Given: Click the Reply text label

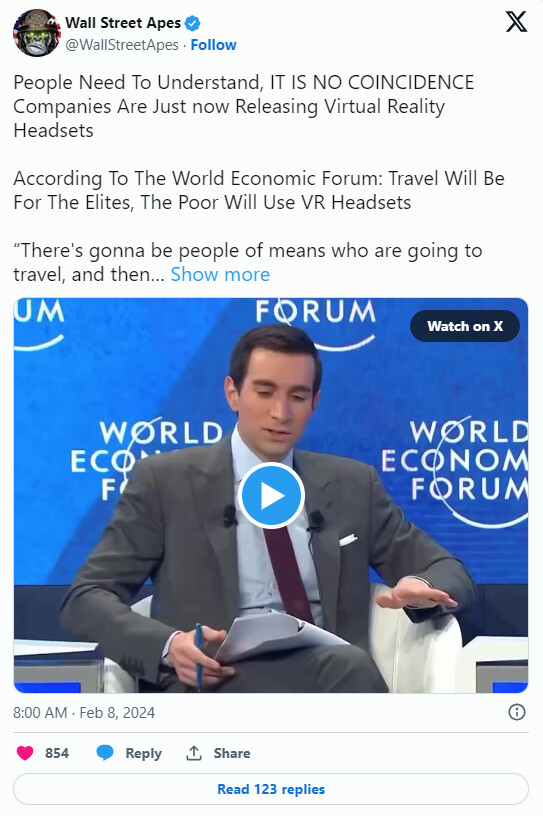Looking at the screenshot, I should coord(144,753).
